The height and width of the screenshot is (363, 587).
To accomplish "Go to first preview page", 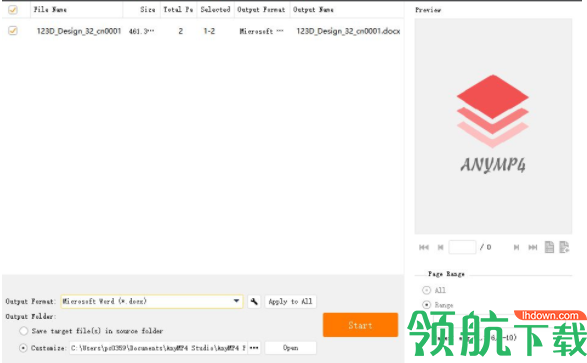I will 424,247.
